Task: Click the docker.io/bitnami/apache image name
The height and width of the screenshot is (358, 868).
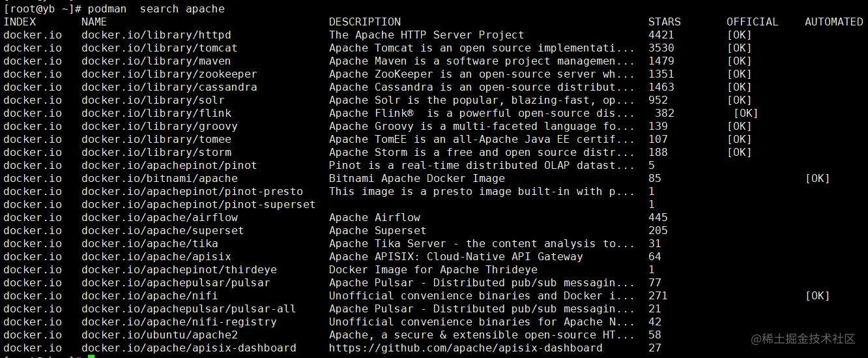Action: (159, 179)
